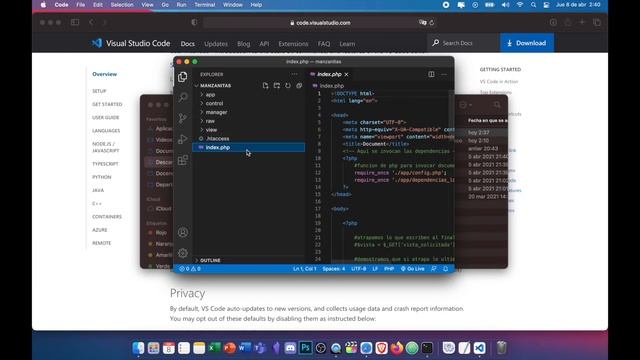This screenshot has height=360, width=640.
Task: Open the Discord icon in the Dock
Action: point(290,348)
